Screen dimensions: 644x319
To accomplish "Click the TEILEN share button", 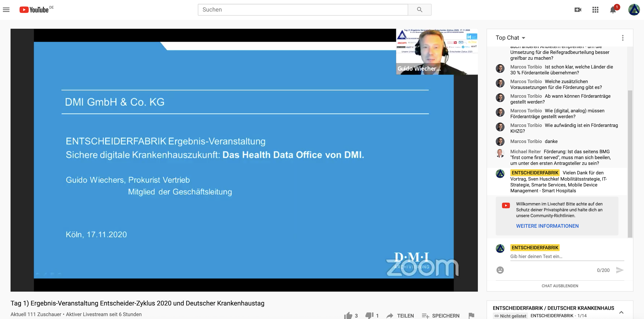I will point(400,316).
